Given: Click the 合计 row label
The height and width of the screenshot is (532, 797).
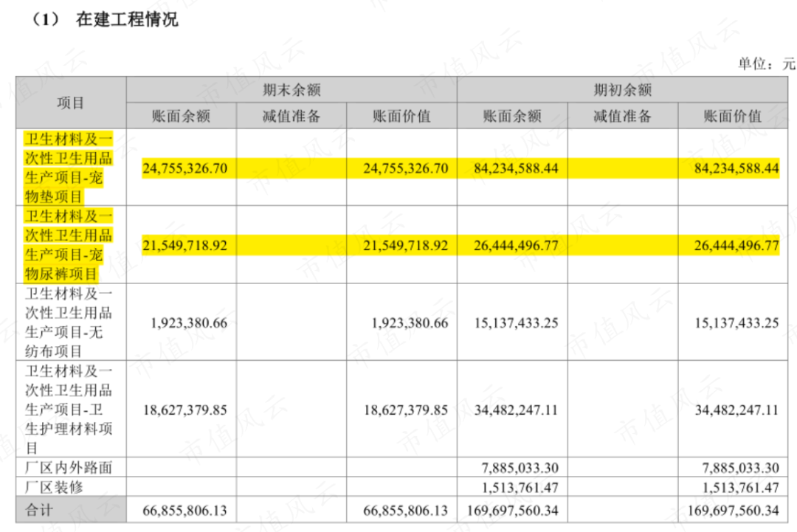Looking at the screenshot, I should click(x=39, y=510).
